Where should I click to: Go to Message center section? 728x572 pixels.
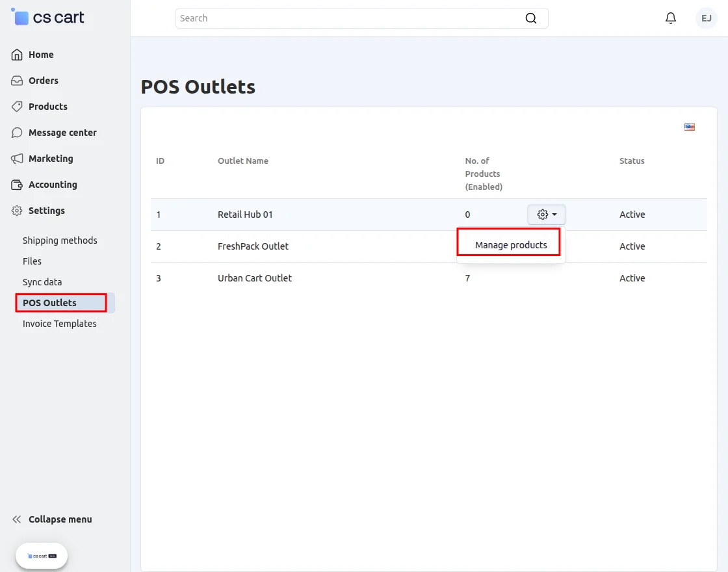(62, 133)
